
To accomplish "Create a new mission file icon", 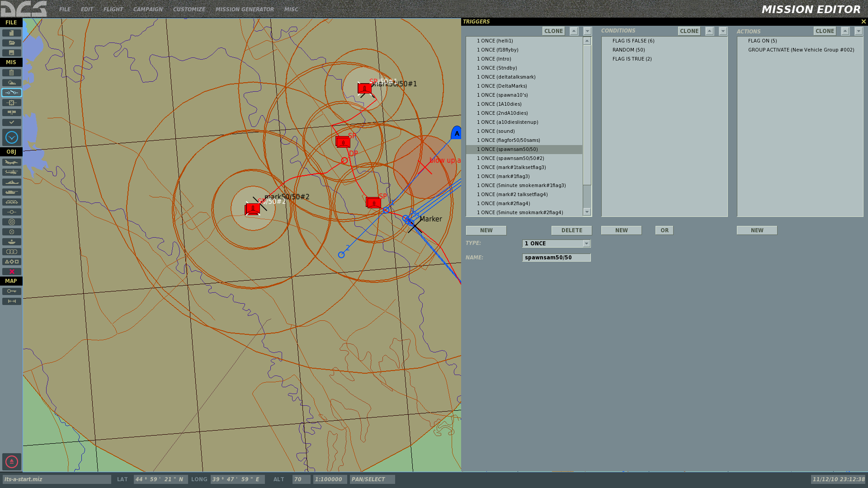I will 12,33.
